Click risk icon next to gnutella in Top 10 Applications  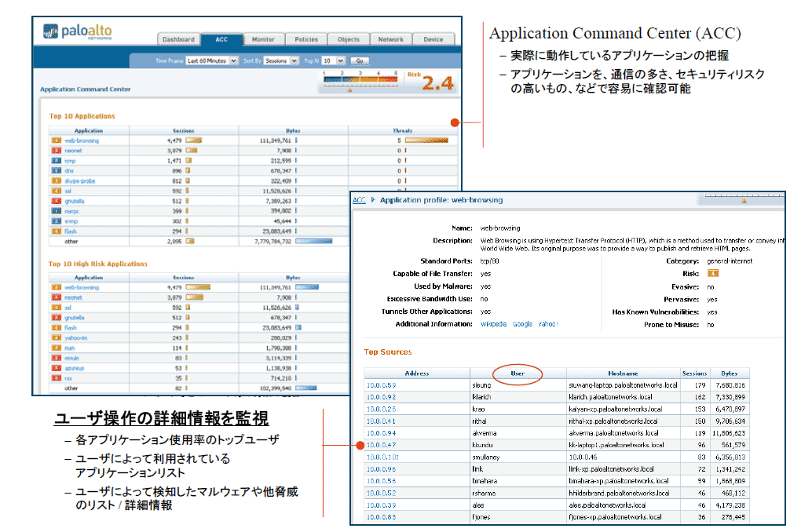point(56,202)
